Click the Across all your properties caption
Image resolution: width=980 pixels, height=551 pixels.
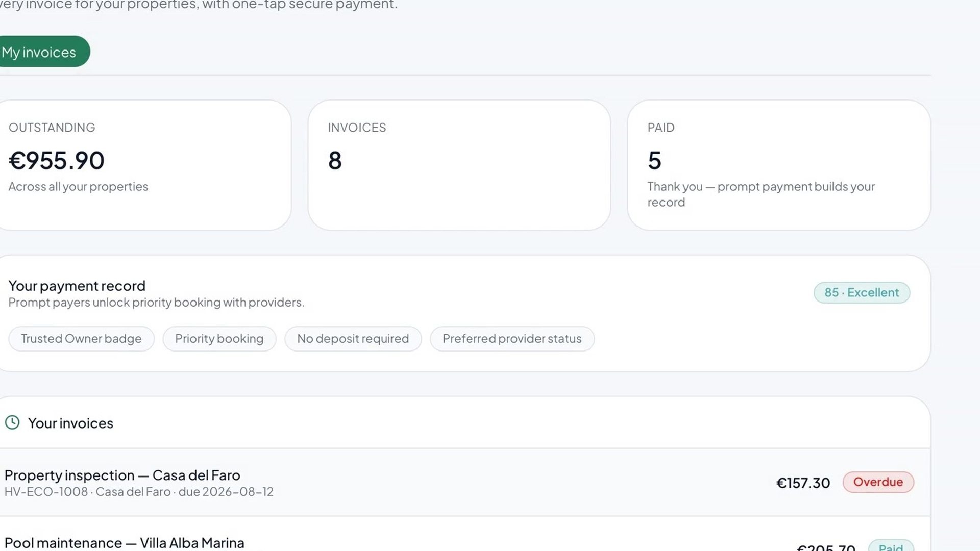[x=78, y=187]
